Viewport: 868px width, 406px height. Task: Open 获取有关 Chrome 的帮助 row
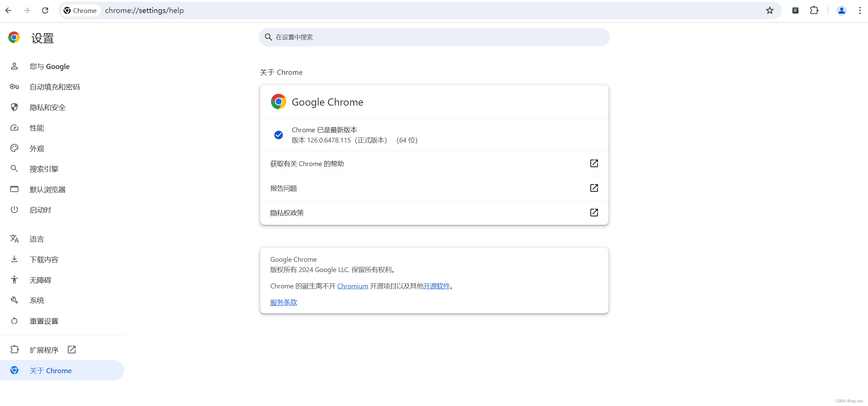(434, 163)
